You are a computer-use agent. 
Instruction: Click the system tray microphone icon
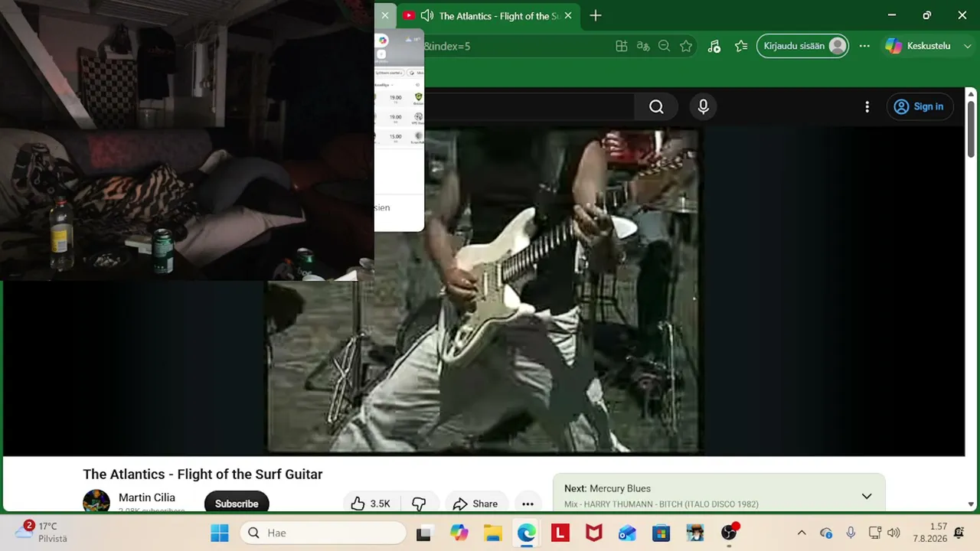851,533
